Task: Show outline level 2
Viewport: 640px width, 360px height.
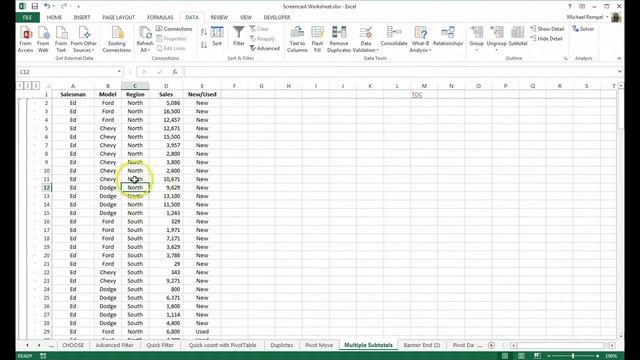Action: (28, 86)
